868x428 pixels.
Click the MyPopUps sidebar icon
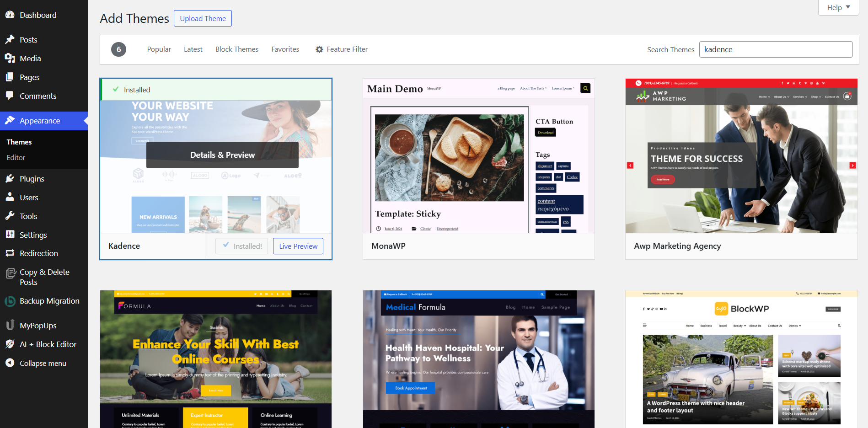pyautogui.click(x=10, y=326)
